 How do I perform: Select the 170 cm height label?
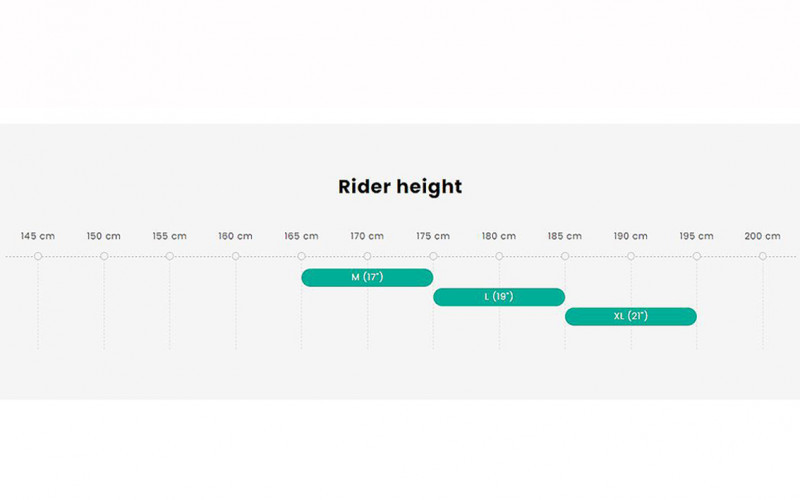click(367, 236)
